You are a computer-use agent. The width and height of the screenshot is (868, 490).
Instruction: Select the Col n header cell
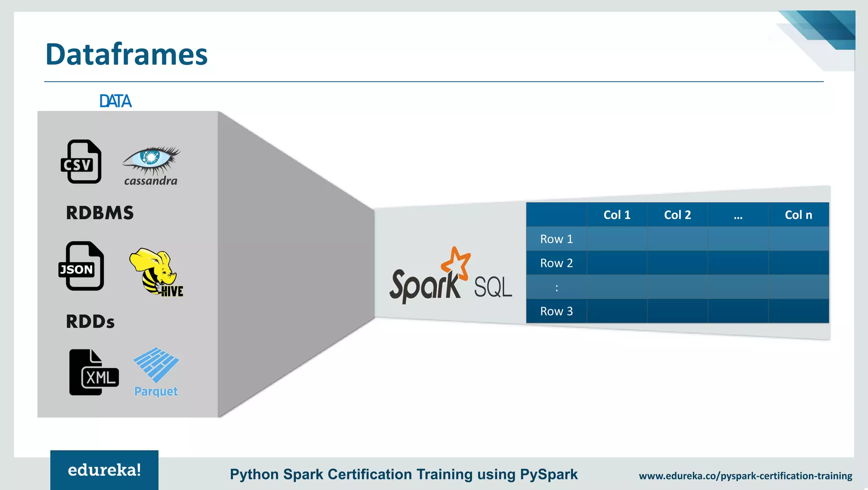[x=798, y=215]
